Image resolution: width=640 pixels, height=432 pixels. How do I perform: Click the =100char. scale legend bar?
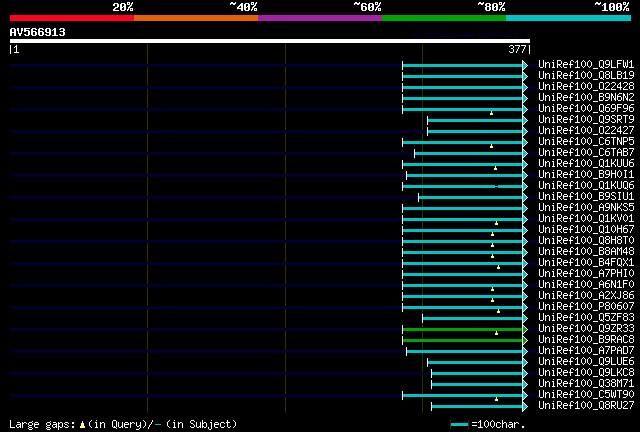(459, 425)
